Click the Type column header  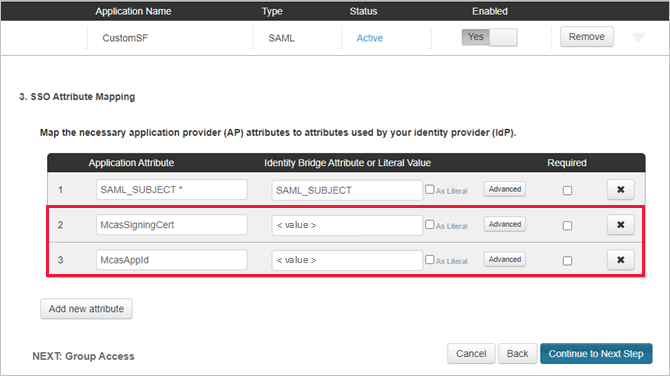[x=272, y=11]
